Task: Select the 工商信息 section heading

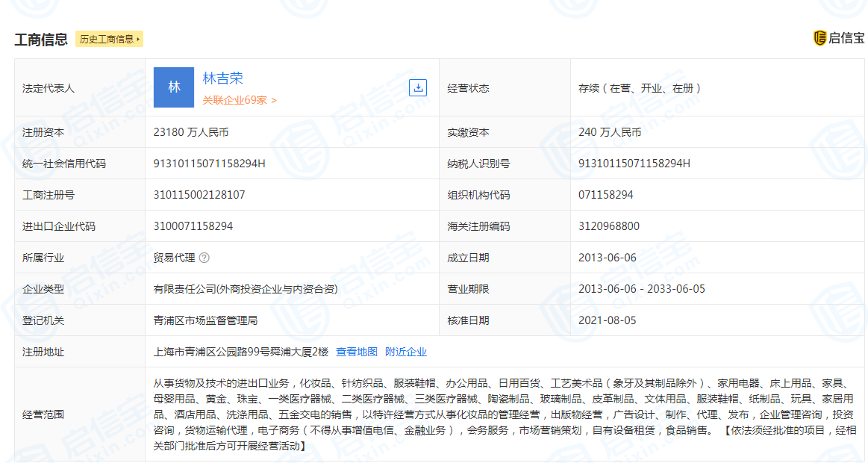Action: [x=41, y=40]
